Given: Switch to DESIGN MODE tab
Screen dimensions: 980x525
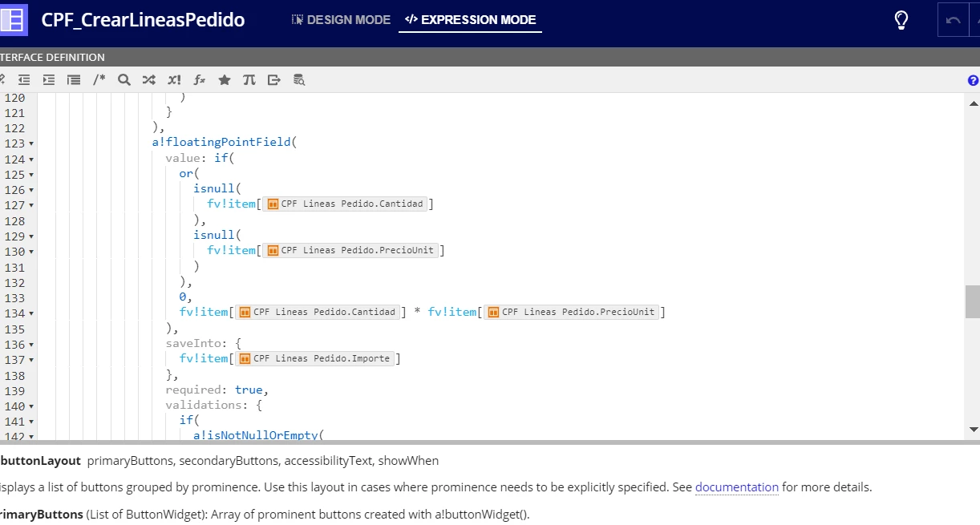Looking at the screenshot, I should [x=341, y=19].
